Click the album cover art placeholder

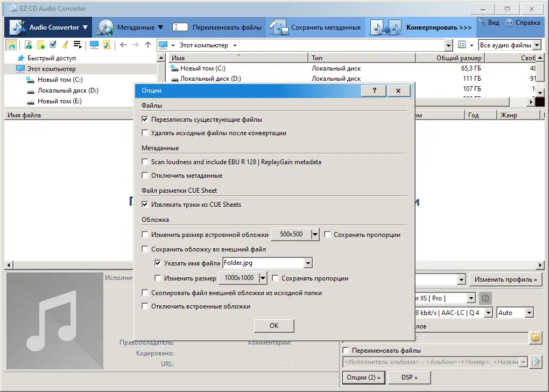click(x=55, y=321)
